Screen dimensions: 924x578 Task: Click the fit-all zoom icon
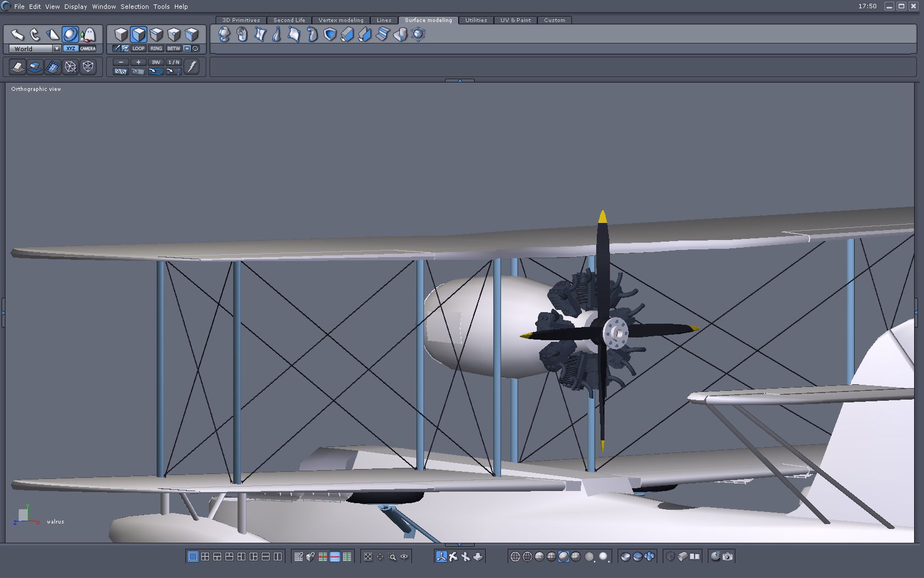coord(368,557)
